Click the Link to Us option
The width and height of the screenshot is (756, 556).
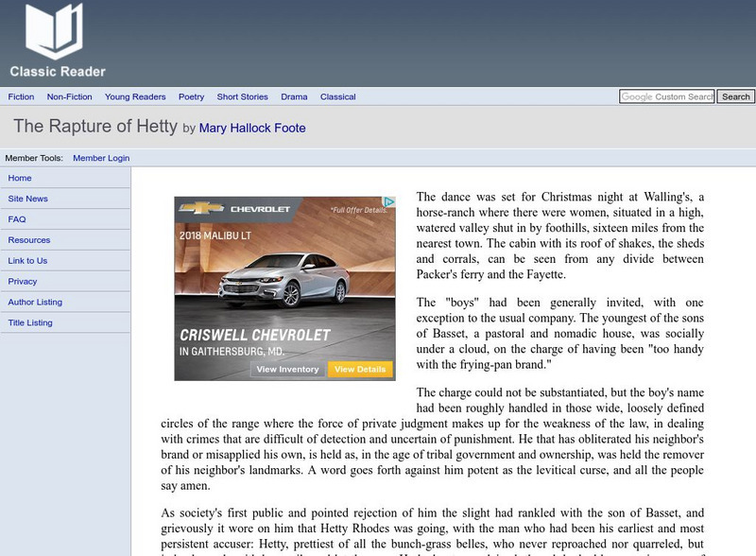coord(30,260)
